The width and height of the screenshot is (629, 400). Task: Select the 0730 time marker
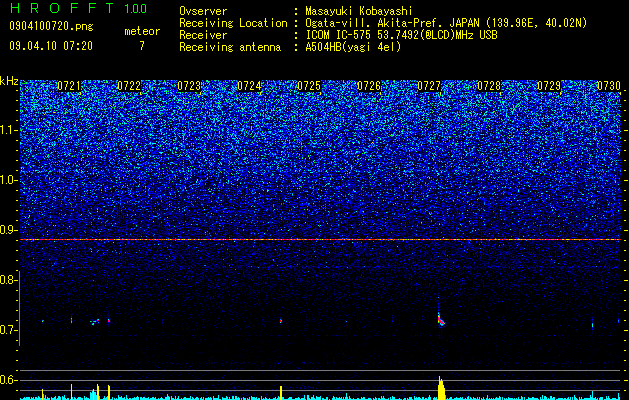point(609,86)
